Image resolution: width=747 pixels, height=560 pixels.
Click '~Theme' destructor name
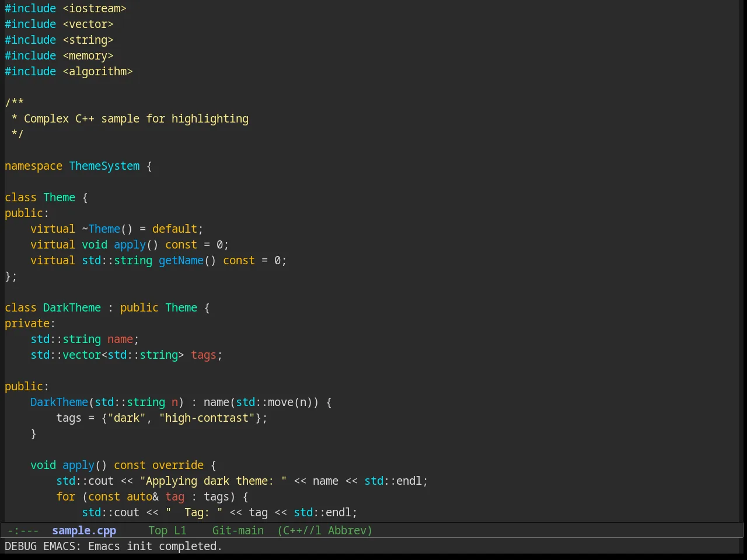tap(101, 229)
